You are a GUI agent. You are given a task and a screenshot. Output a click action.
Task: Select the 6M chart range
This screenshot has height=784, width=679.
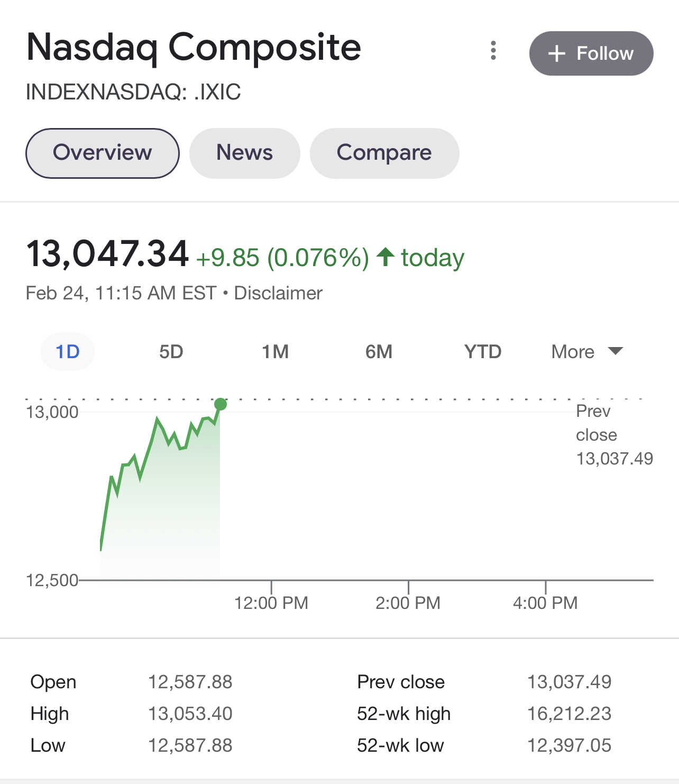379,352
